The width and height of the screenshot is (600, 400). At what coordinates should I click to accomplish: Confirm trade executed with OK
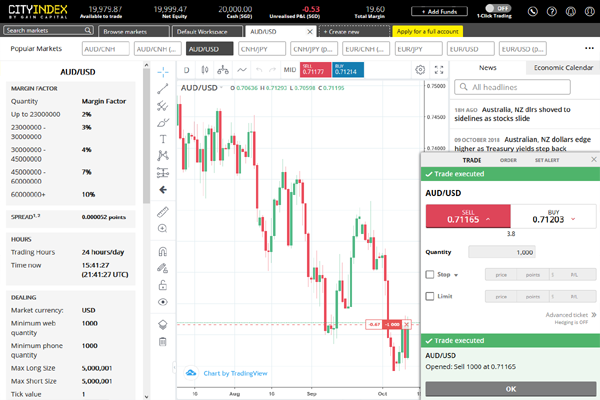(510, 389)
